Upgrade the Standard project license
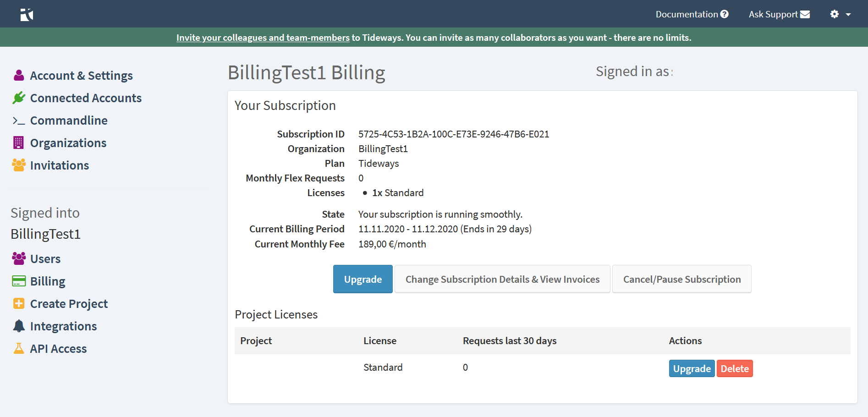Viewport: 868px width, 417px height. 692,368
